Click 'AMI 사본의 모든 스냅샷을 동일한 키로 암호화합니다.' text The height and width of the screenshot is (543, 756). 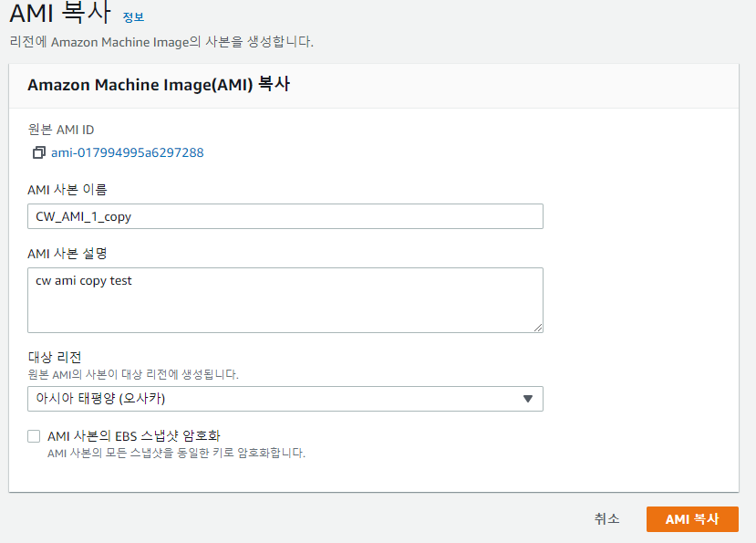[x=177, y=453]
